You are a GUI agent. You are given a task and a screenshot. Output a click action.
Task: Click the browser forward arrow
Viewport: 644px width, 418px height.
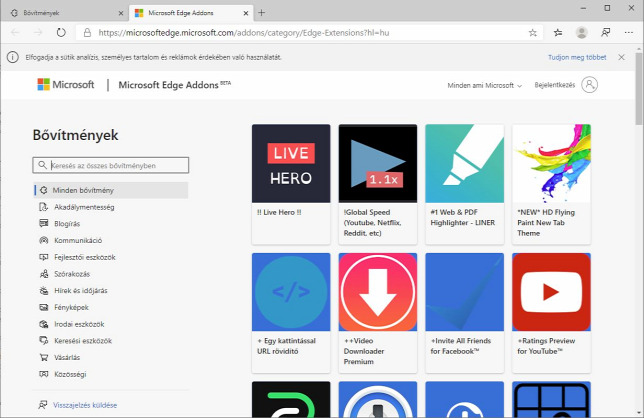tap(38, 32)
